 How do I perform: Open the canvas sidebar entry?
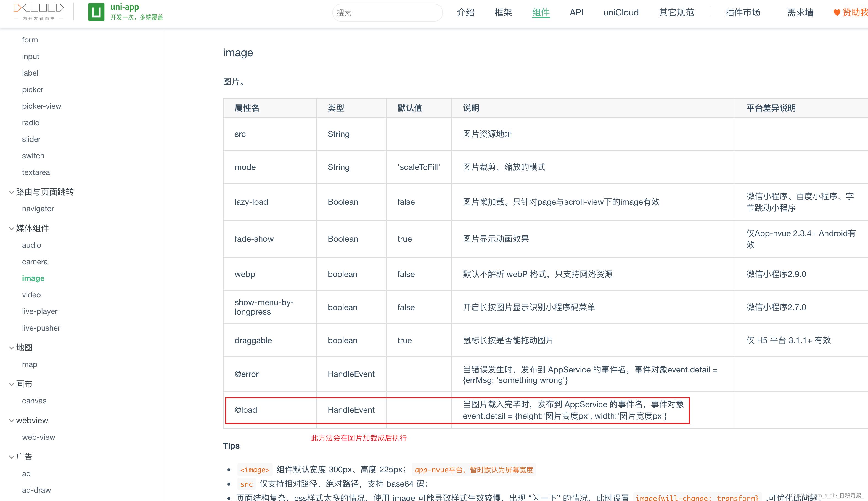coord(34,401)
